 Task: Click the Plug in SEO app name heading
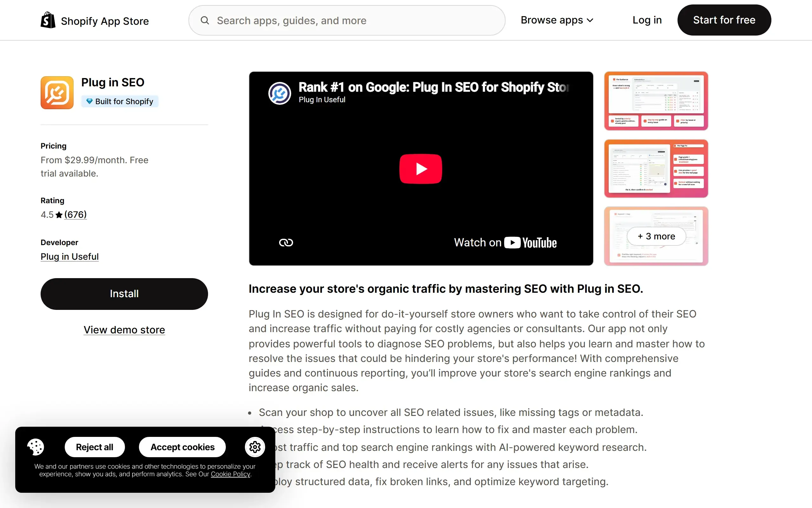[113, 82]
